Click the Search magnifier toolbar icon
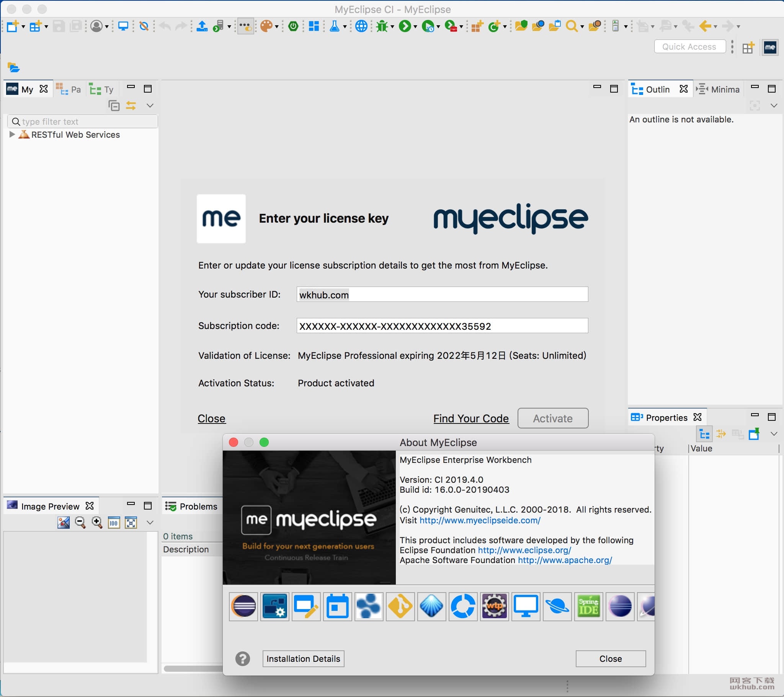Image resolution: width=784 pixels, height=697 pixels. point(572,26)
